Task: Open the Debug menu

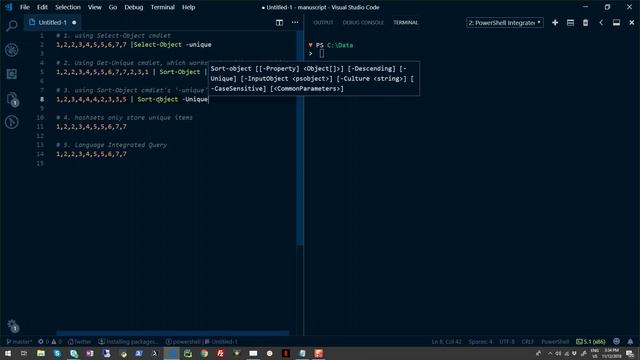Action: pyautogui.click(x=133, y=7)
